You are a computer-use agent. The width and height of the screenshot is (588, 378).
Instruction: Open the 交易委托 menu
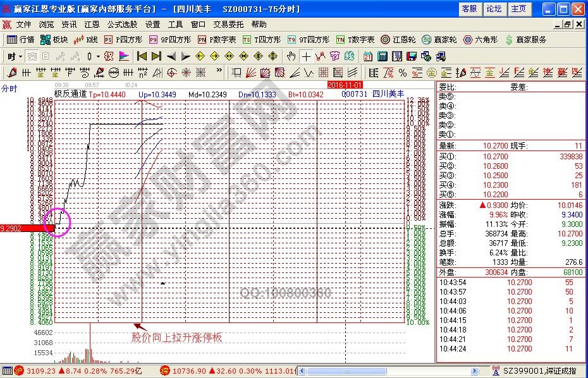tap(228, 24)
